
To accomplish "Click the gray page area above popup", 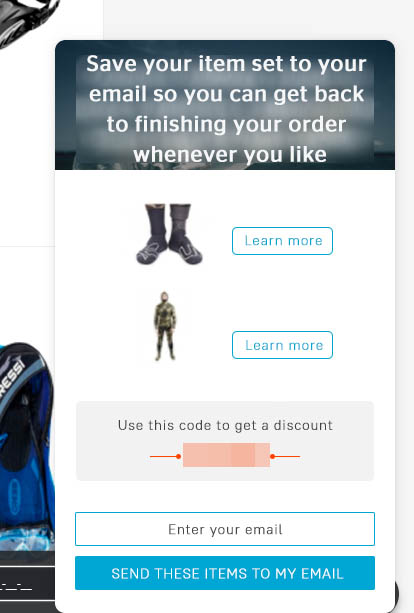I will (x=258, y=20).
